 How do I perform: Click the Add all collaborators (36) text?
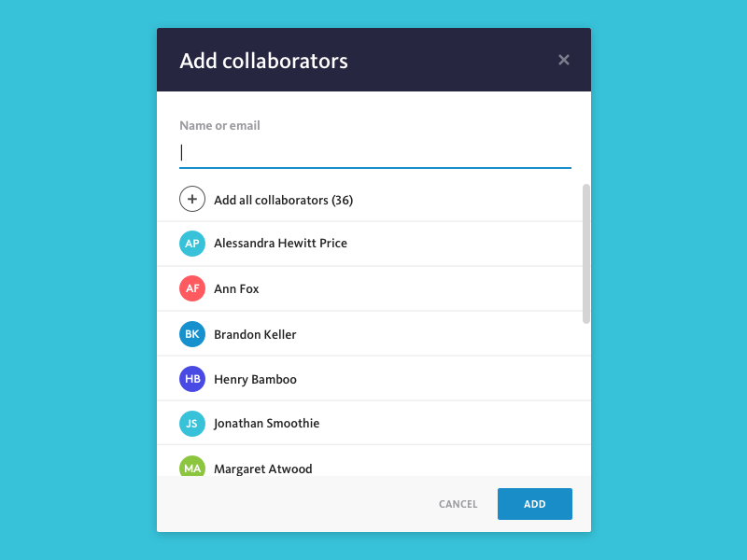(284, 200)
